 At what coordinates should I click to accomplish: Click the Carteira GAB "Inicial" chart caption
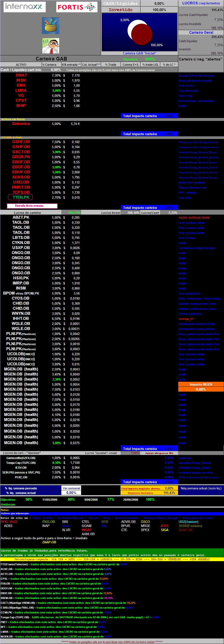pyautogui.click(x=139, y=53)
